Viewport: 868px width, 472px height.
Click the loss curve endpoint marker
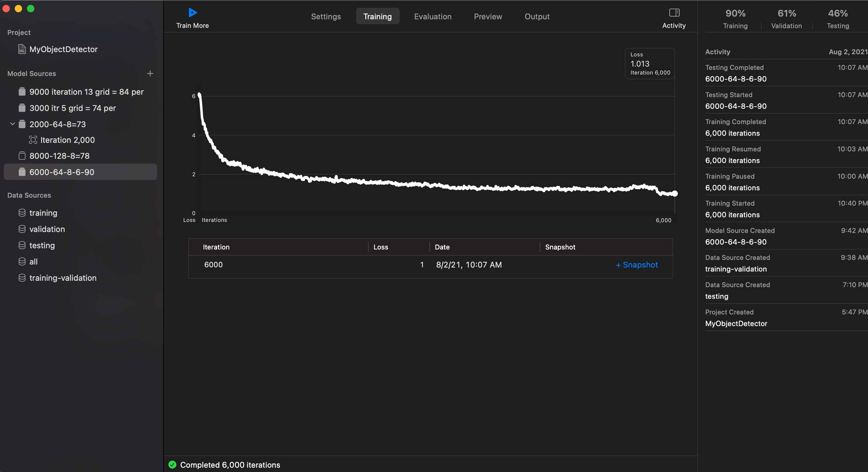click(674, 194)
